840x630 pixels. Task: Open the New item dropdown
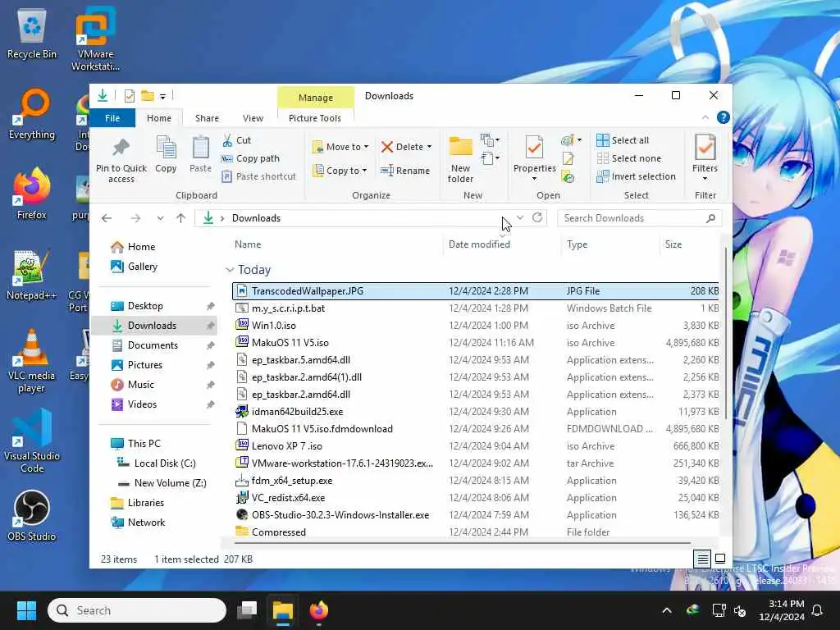[491, 140]
